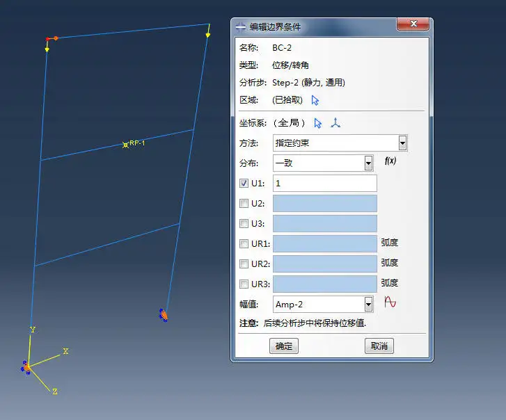
Task: Enable the UR1 checkbox
Action: (x=244, y=243)
